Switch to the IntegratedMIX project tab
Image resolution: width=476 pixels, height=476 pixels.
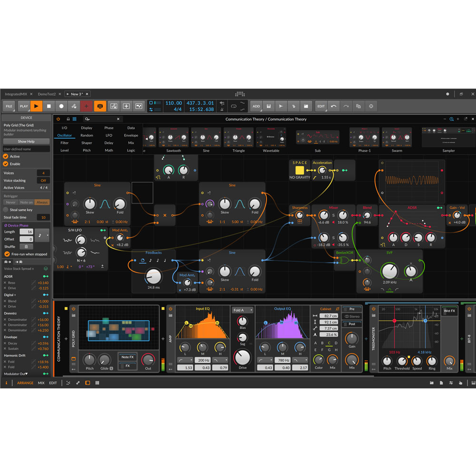coord(16,94)
